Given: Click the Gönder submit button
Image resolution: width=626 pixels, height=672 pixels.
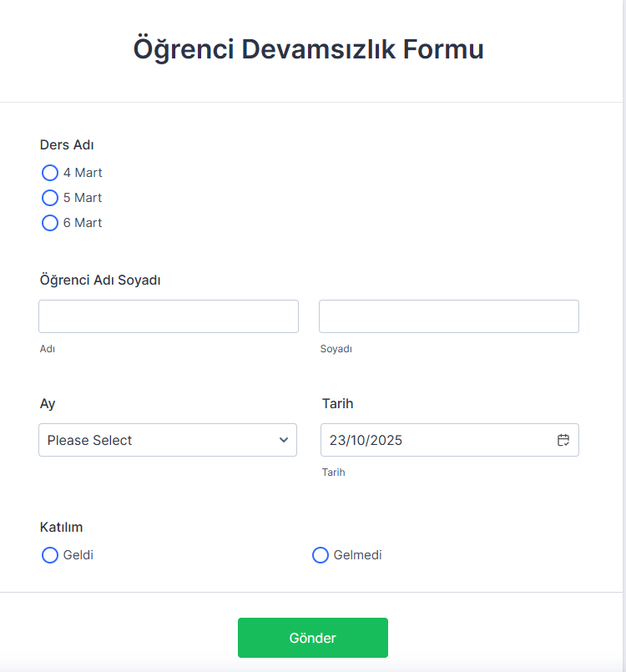Looking at the screenshot, I should coord(312,637).
